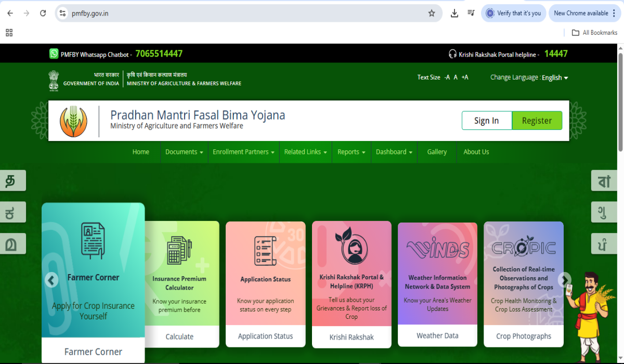Click the Government of India emblem
The width and height of the screenshot is (624, 364).
tap(54, 81)
